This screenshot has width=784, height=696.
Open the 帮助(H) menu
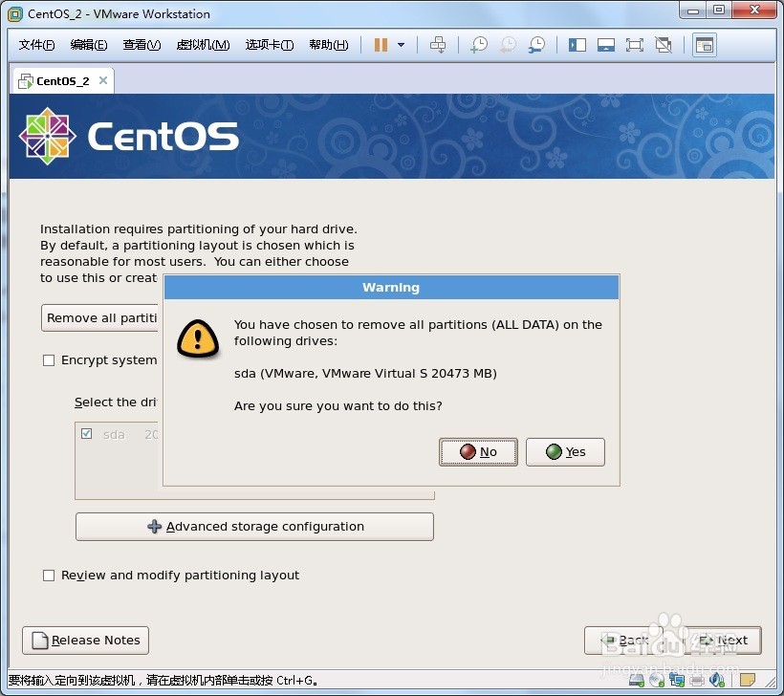329,45
